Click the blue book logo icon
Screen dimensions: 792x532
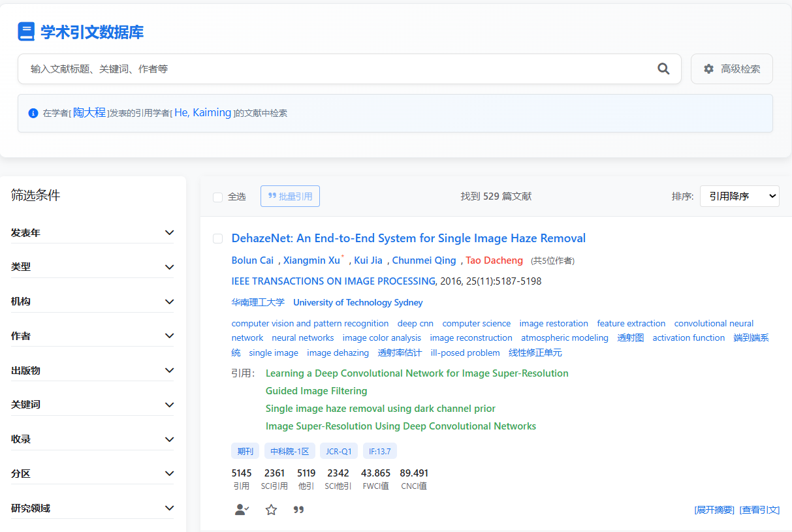coord(26,32)
